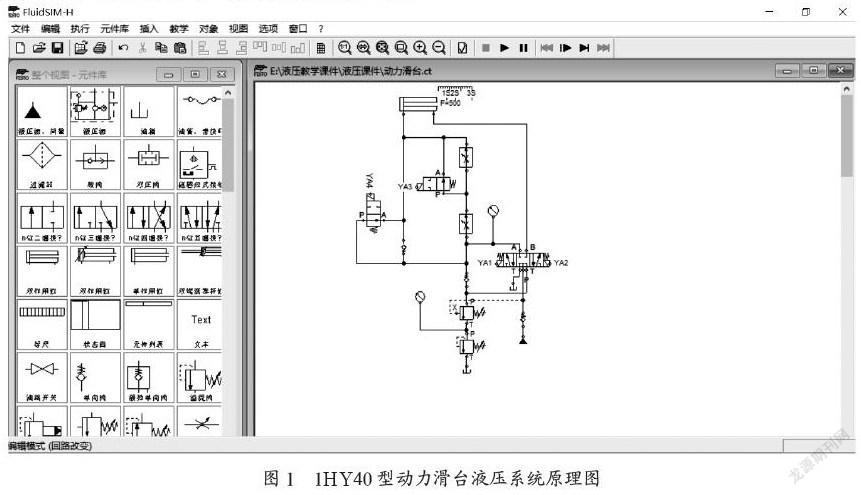The width and height of the screenshot is (861, 495).
Task: Click the YA2 solenoid label in the circuit
Action: point(561,263)
